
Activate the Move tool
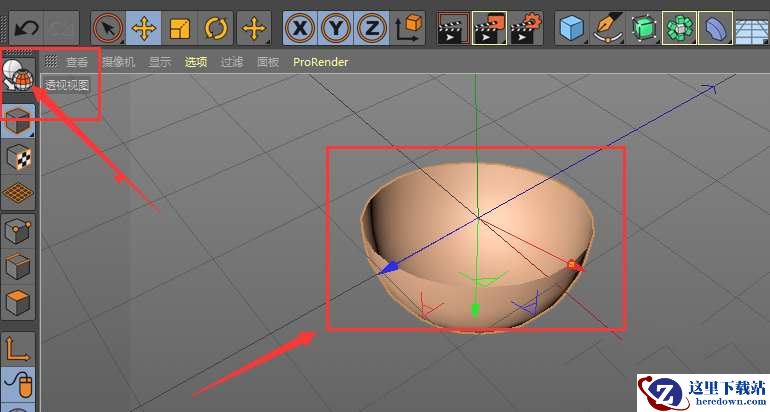tap(144, 29)
